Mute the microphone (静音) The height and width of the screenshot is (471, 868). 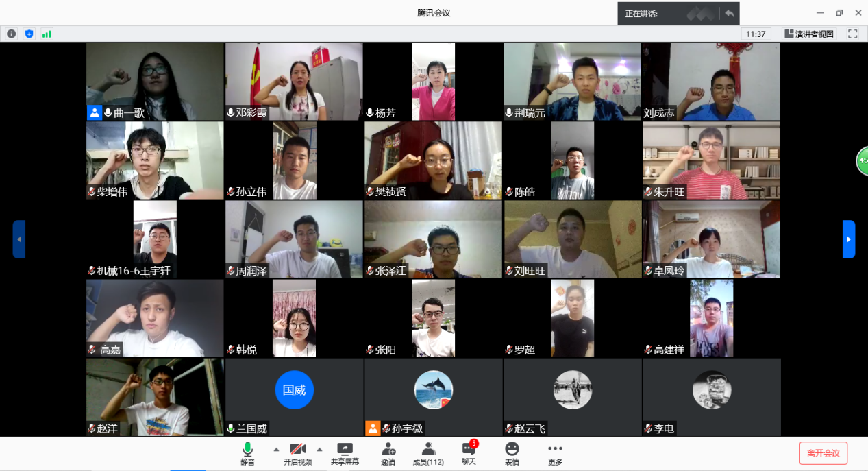tap(247, 453)
